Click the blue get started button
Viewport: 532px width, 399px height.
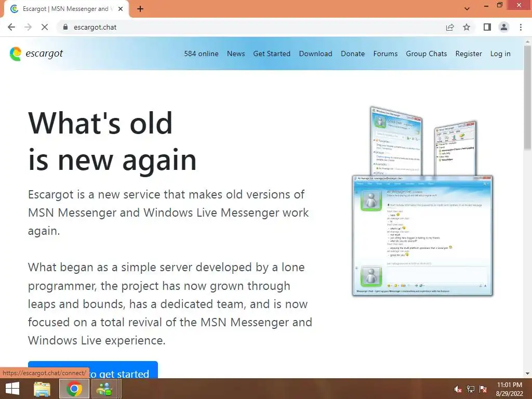tap(93, 370)
